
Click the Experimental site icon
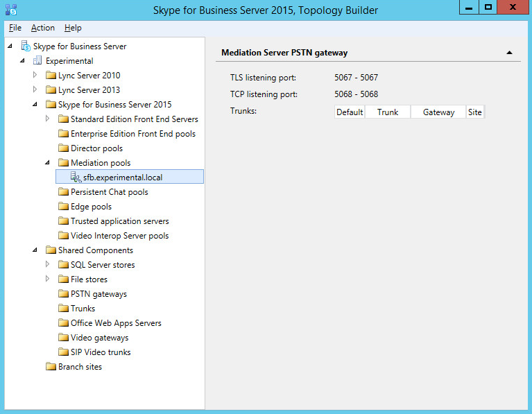click(x=38, y=61)
